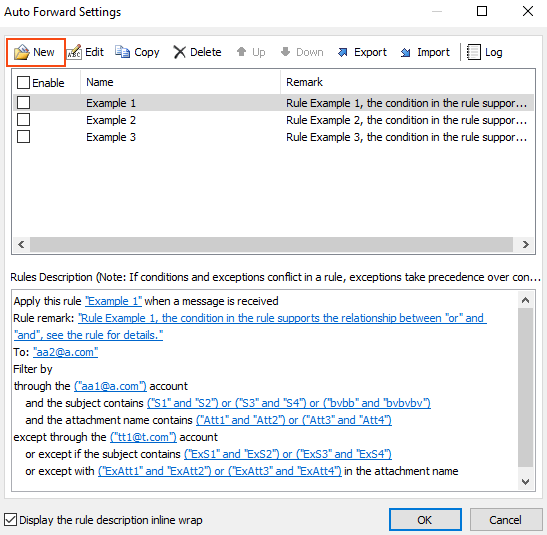This screenshot has width=547, height=535.
Task: Select the Example 3 rule row
Action: (274, 137)
